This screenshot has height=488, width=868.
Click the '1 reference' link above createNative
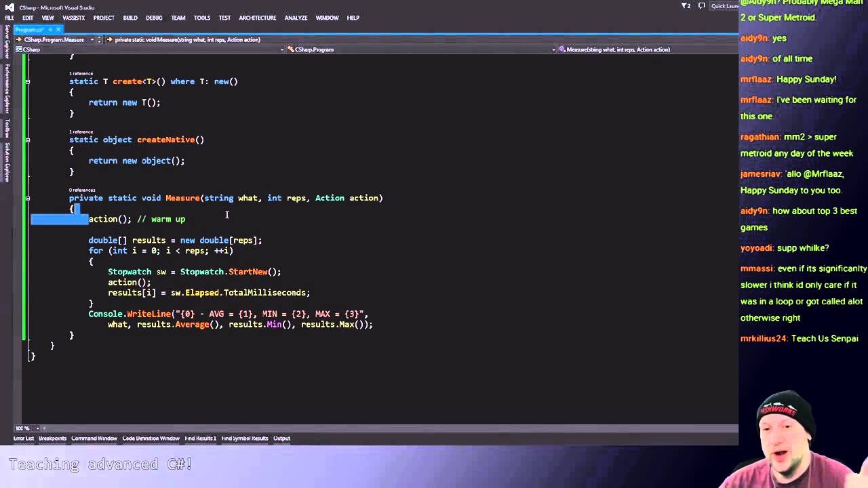(x=81, y=131)
